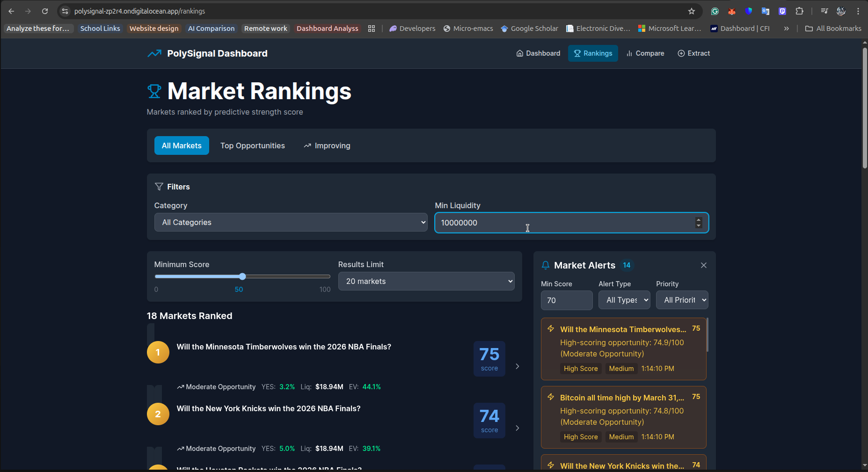
Task: Click the PolySignal trending logo icon
Action: [x=154, y=53]
